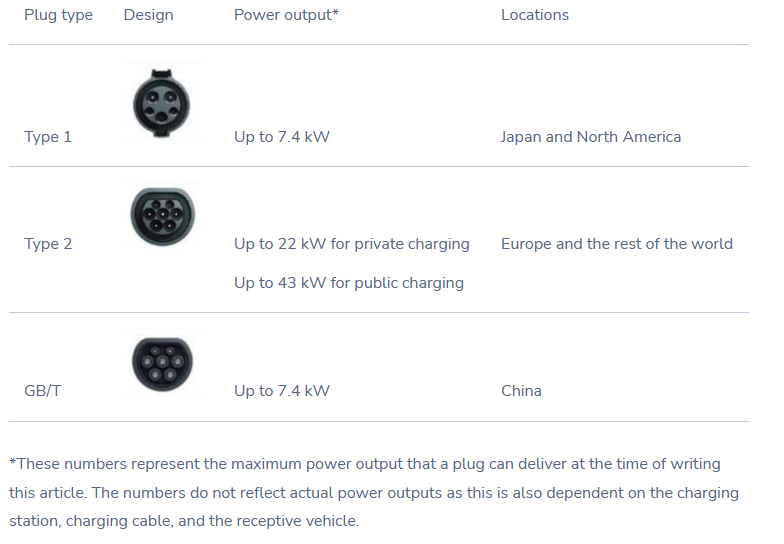Screen dimensions: 784x544
Task: Click the Type 2 plug image
Action: point(162,216)
